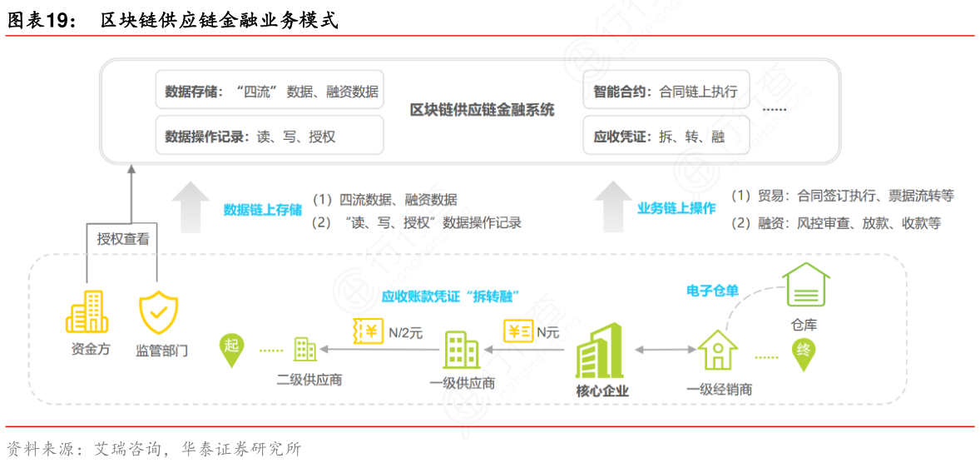Click the N元 yellow voucher icon

519,331
